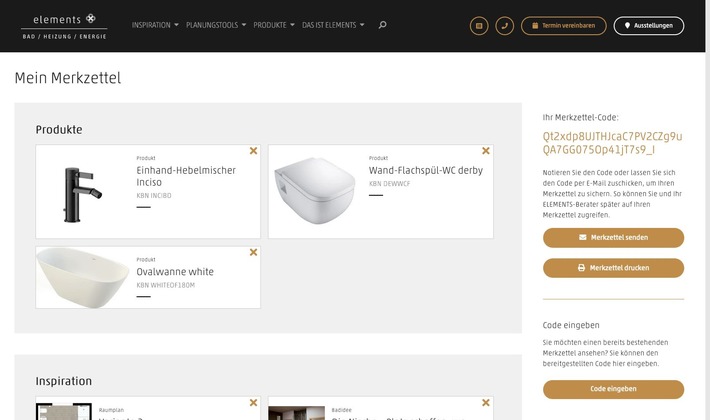The image size is (710, 420).
Task: Remove the first Inspiration item via X
Action: tap(253, 404)
